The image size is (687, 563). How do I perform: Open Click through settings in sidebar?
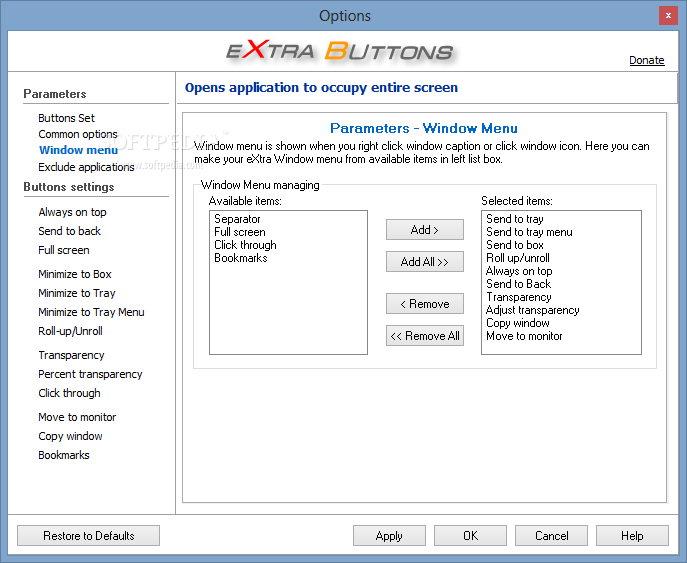click(x=69, y=393)
